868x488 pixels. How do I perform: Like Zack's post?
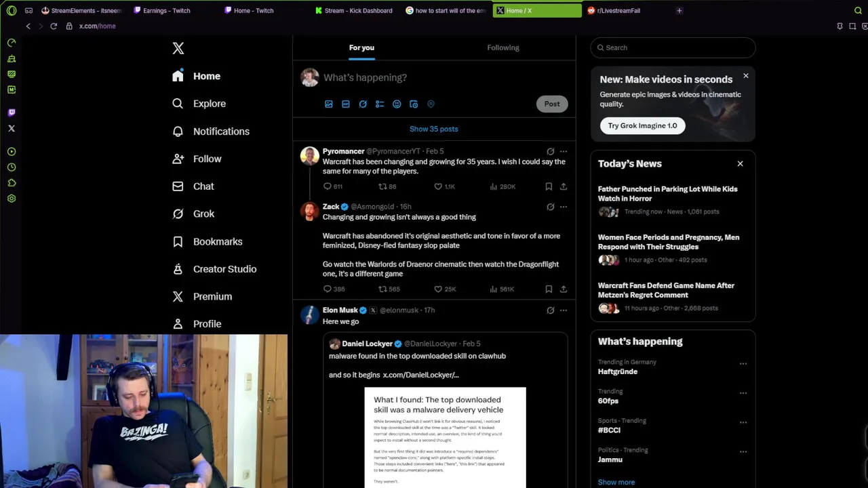pos(445,289)
